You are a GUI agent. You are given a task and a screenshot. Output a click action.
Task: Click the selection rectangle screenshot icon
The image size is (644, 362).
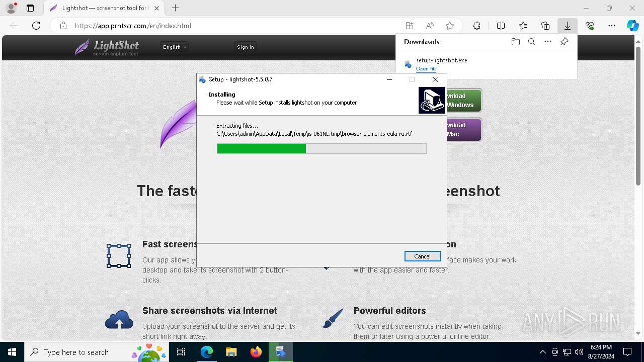click(119, 256)
